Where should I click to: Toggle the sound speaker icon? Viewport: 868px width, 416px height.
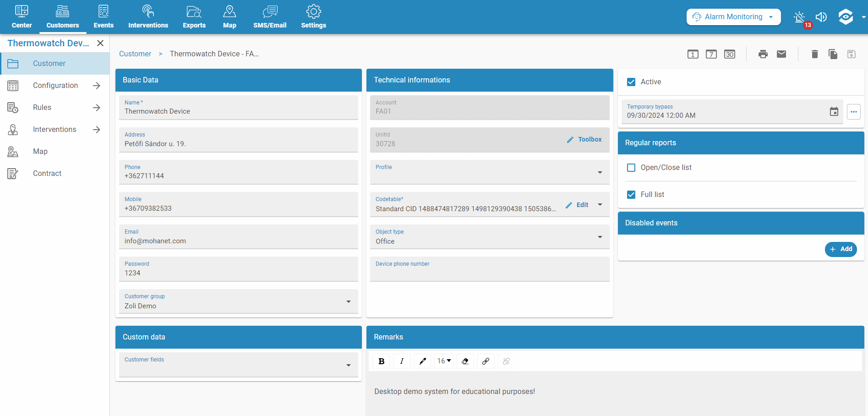point(821,17)
